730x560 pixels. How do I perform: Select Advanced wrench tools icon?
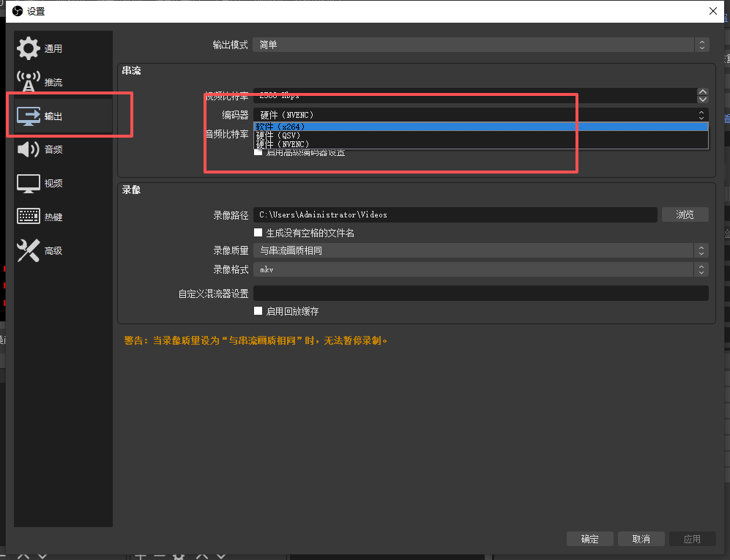29,250
